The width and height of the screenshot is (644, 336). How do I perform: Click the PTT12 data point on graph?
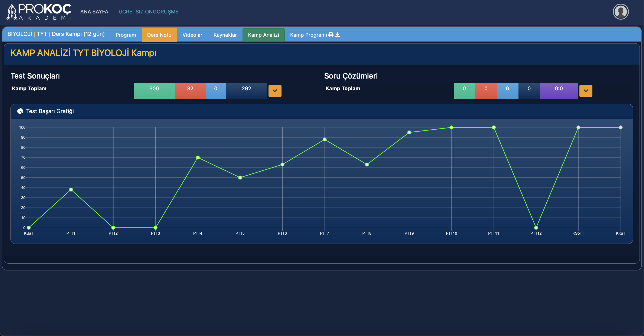coord(536,228)
